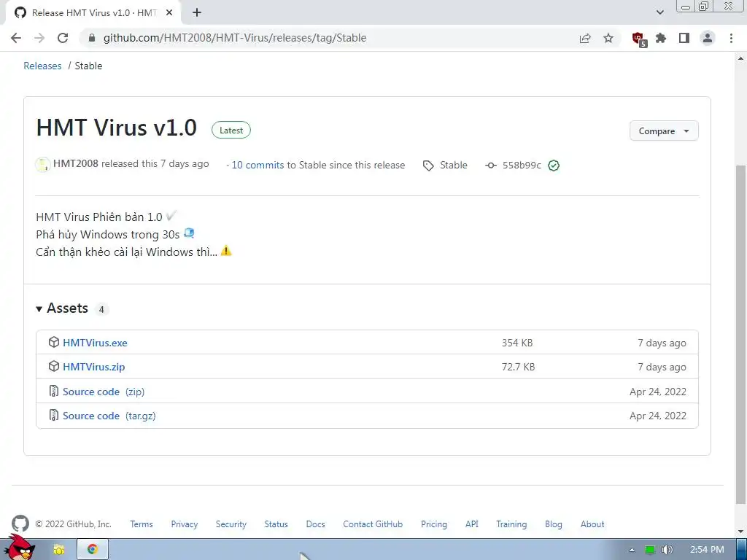
Task: Open the Training footer link
Action: pyautogui.click(x=511, y=524)
